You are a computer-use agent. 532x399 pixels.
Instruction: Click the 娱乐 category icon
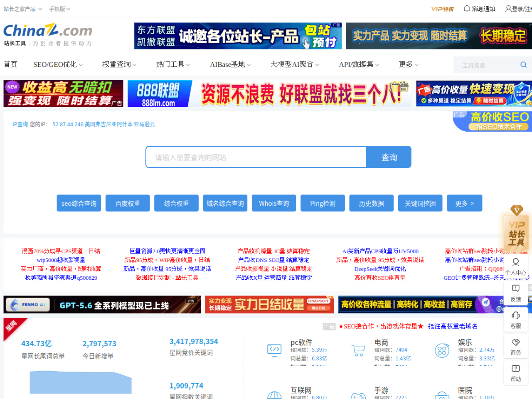[x=442, y=350]
